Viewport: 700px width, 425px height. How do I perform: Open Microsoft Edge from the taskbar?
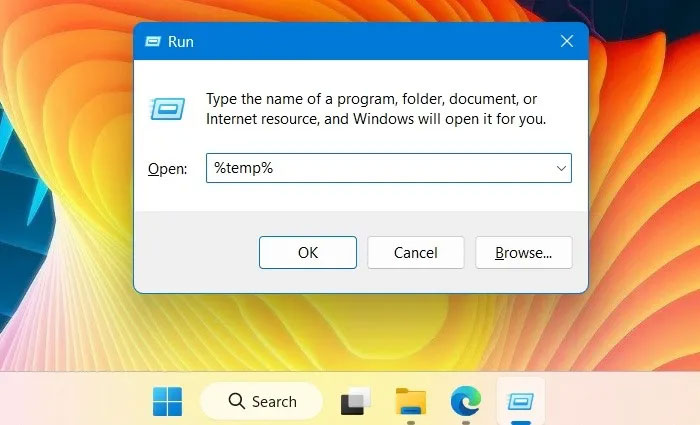point(465,402)
